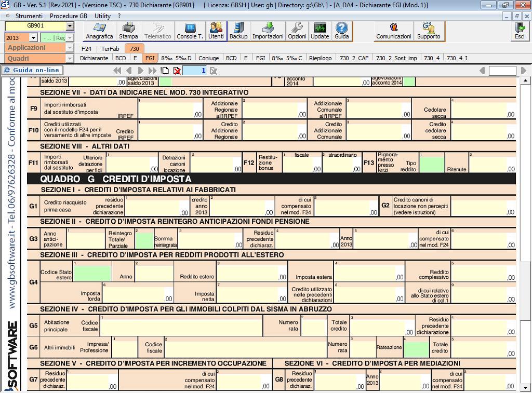
Task: Open Console T. from the toolbar
Action: coord(190,31)
